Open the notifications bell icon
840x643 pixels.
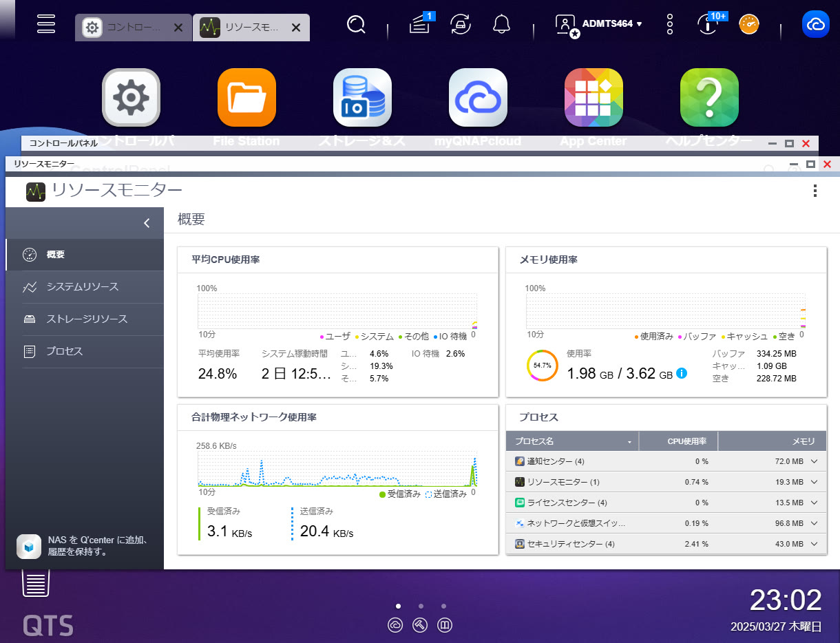tap(502, 25)
